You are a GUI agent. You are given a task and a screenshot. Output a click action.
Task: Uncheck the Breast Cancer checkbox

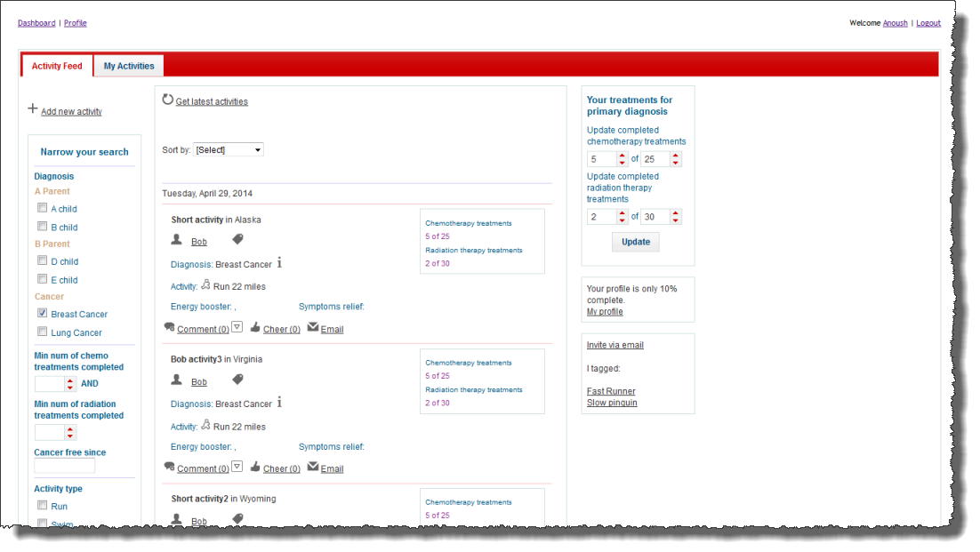(x=42, y=314)
